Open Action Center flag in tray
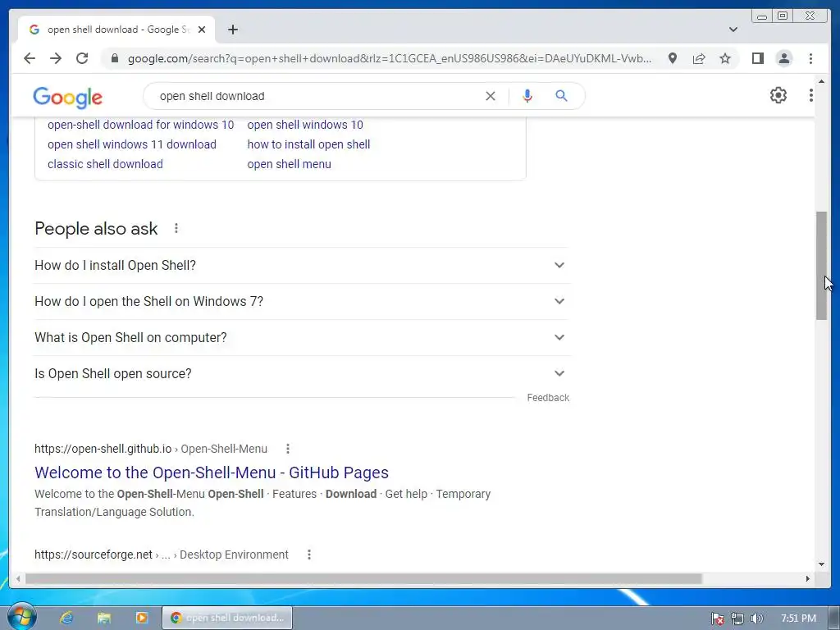840x630 pixels. click(x=717, y=619)
